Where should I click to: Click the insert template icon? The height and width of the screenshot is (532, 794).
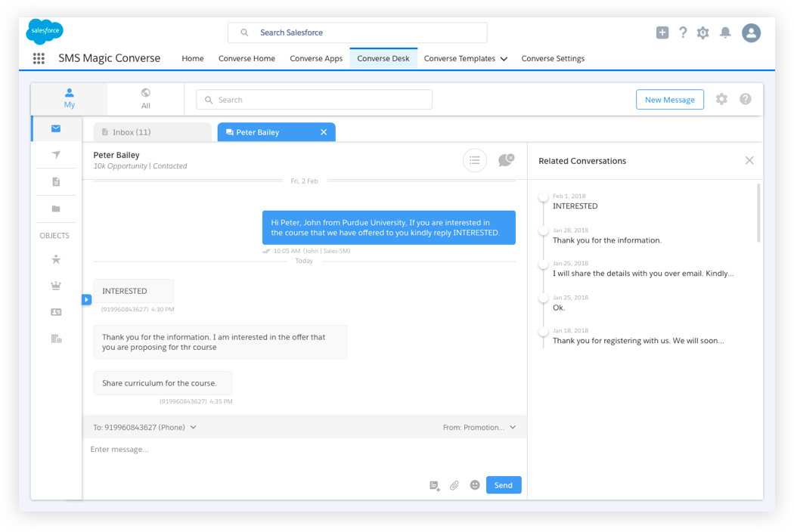pyautogui.click(x=435, y=485)
